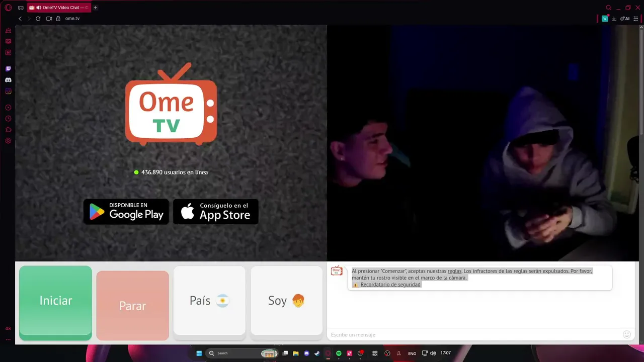
Task: Open Discord in the Opera sidebar
Action: coord(8,80)
